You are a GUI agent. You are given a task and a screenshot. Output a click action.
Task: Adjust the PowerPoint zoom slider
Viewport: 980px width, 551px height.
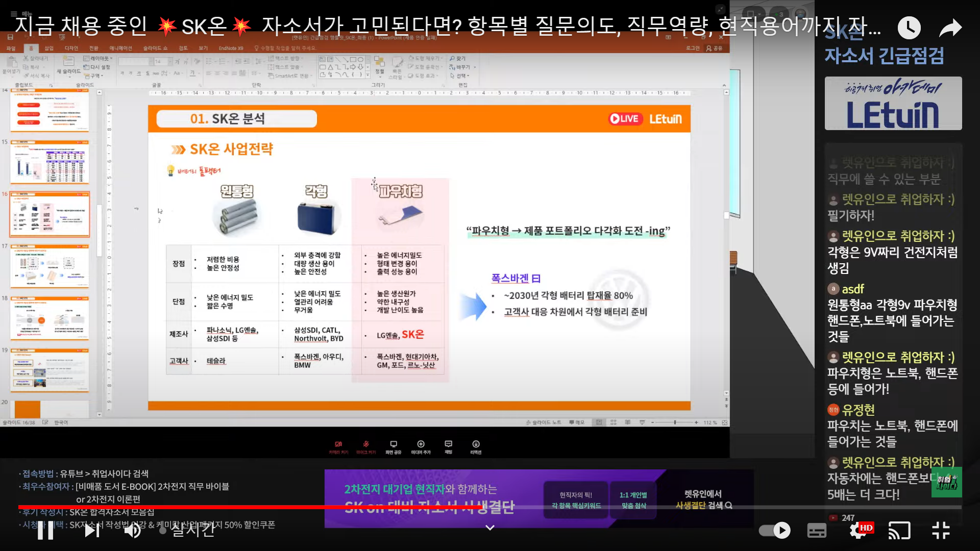pyautogui.click(x=675, y=422)
